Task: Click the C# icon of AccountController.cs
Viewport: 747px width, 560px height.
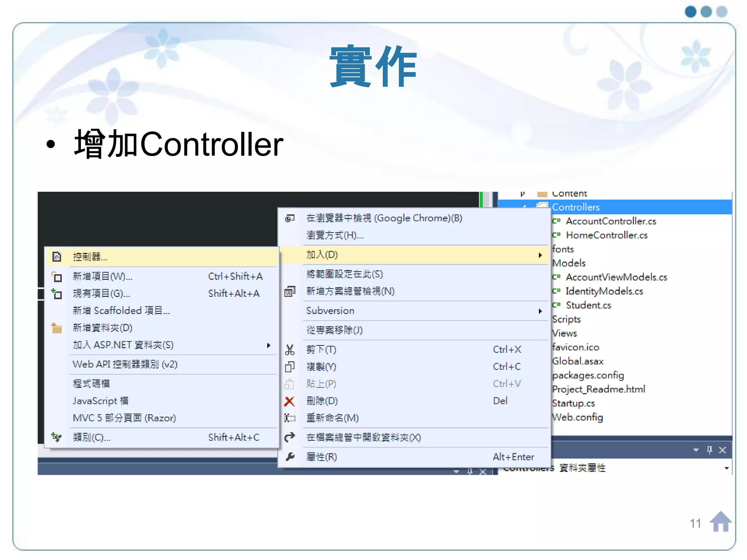Action: click(556, 221)
